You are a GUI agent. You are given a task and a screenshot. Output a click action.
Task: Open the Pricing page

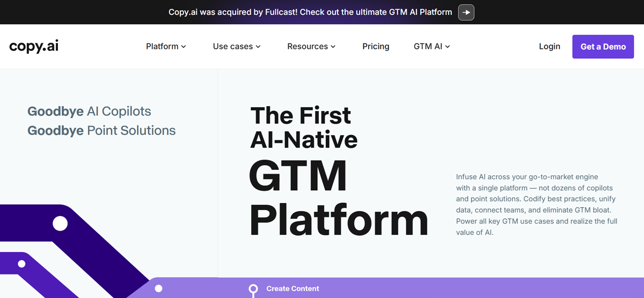[x=376, y=47]
